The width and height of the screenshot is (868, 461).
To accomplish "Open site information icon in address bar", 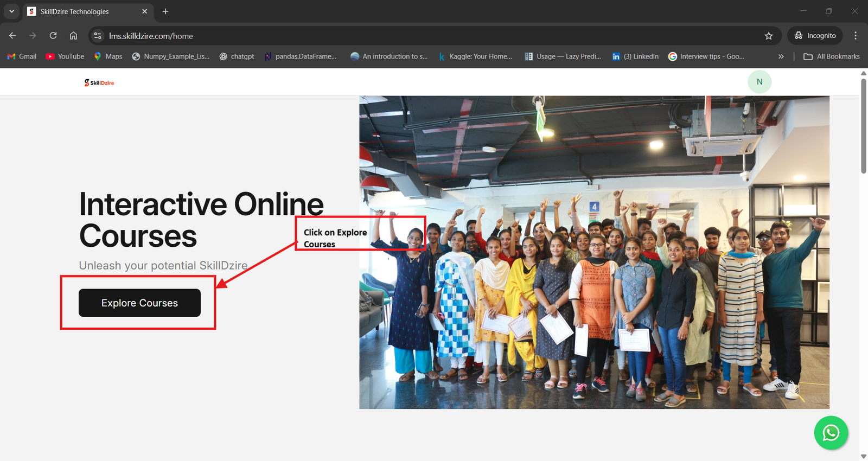I will (98, 36).
